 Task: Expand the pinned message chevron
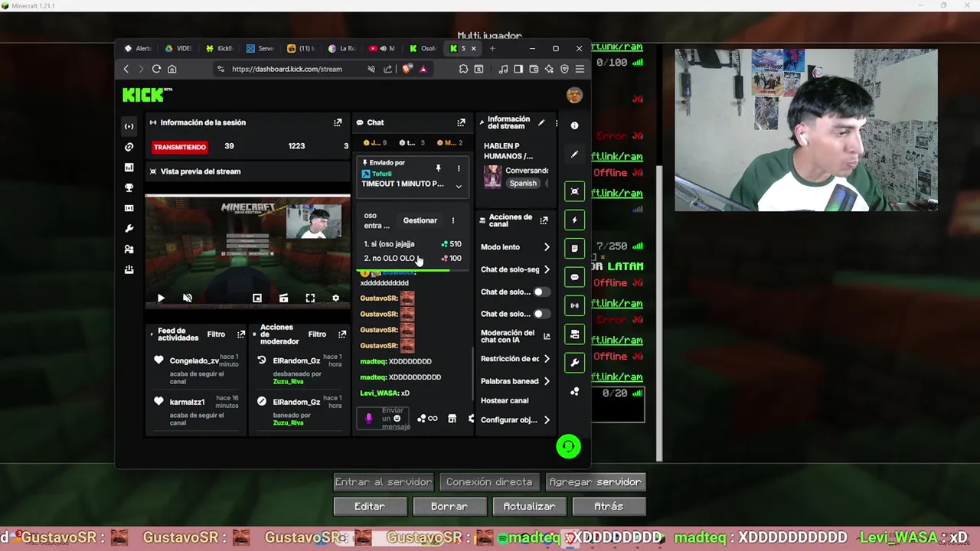point(459,186)
